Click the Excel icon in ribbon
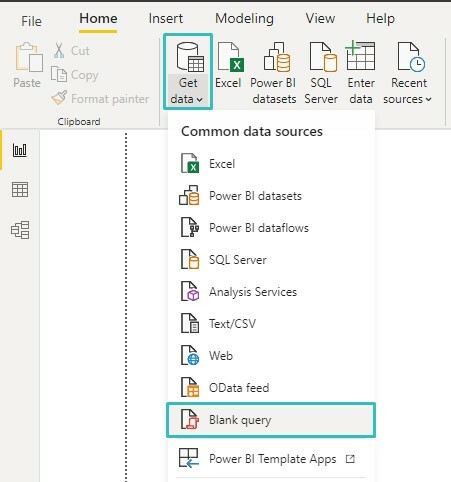Screen dimensions: 451x482 click(x=230, y=57)
